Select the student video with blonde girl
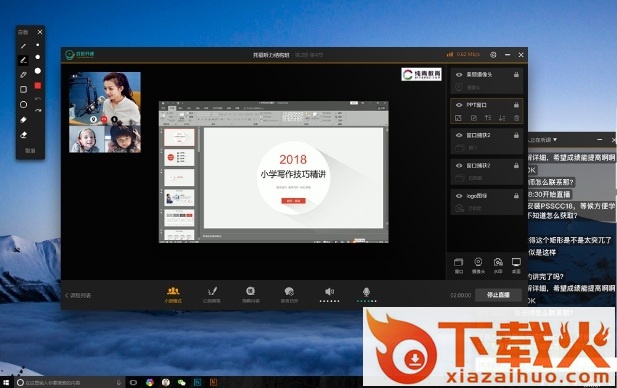This screenshot has width=617, height=388. click(x=87, y=139)
